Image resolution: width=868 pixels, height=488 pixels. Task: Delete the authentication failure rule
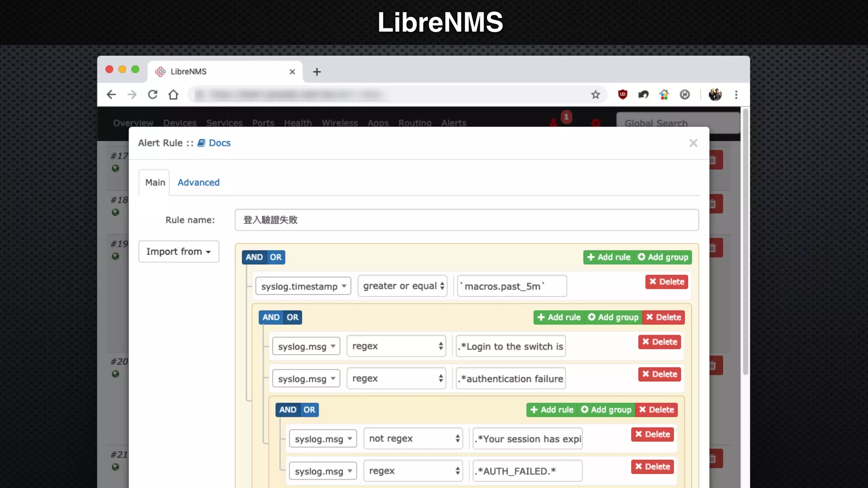659,374
